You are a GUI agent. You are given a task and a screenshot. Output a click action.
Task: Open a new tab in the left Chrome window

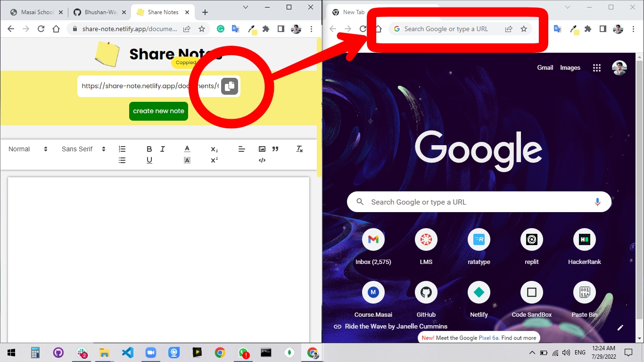click(x=205, y=12)
